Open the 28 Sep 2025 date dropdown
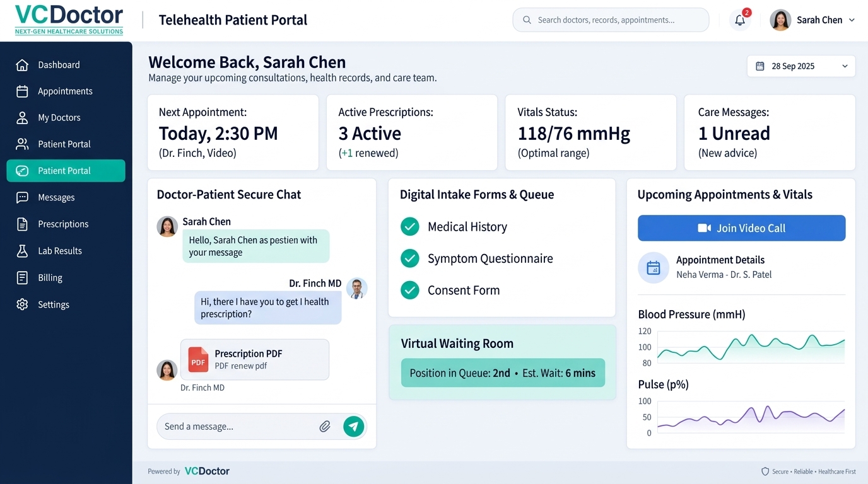 coord(801,66)
